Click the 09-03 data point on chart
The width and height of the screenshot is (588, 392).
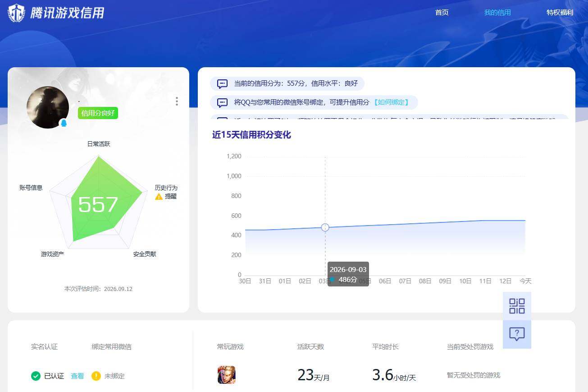(325, 227)
